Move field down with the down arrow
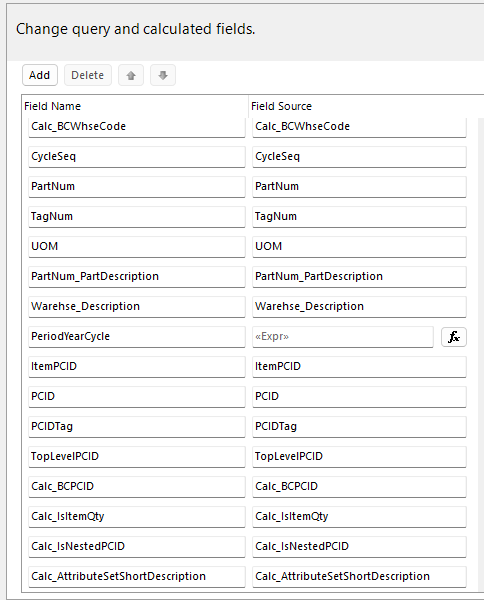 click(x=163, y=75)
